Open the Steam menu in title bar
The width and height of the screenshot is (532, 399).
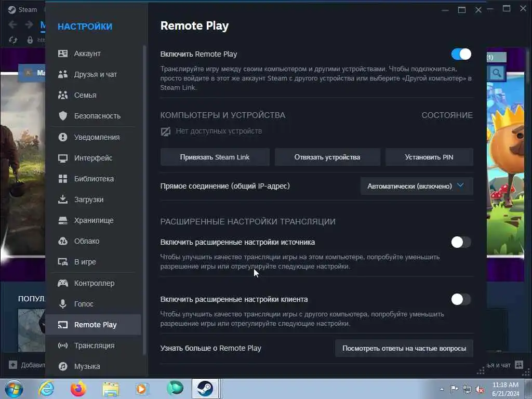[x=27, y=9]
